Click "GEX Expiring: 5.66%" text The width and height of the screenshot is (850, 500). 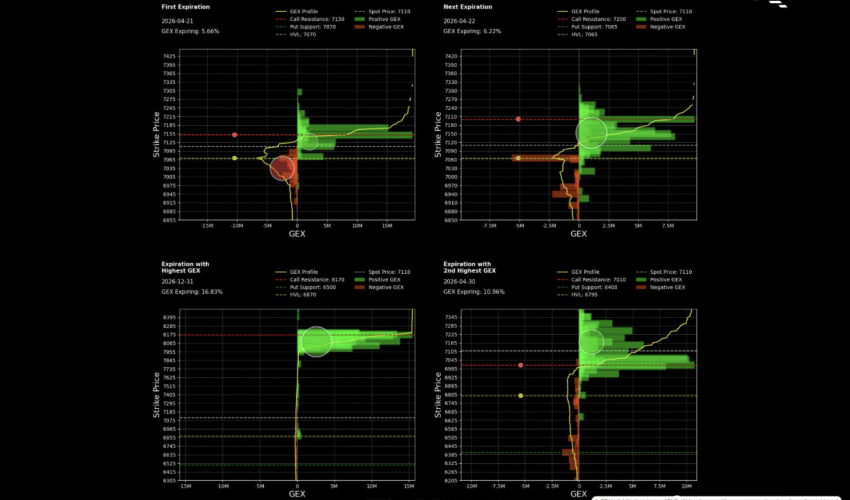[x=190, y=31]
